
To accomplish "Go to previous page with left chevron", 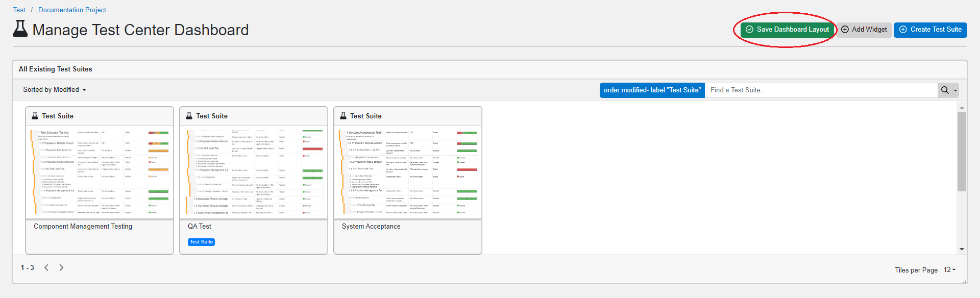I will [x=46, y=267].
